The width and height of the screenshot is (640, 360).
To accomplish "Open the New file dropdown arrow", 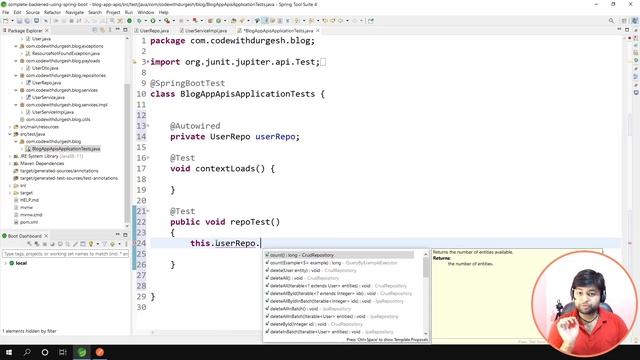I will (x=12, y=21).
